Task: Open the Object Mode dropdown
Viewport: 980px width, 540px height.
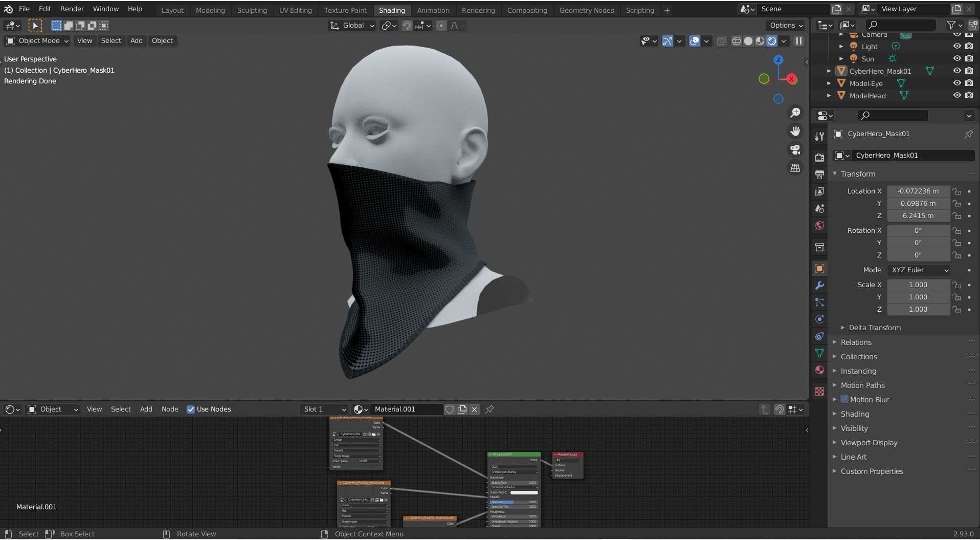Action: 37,41
